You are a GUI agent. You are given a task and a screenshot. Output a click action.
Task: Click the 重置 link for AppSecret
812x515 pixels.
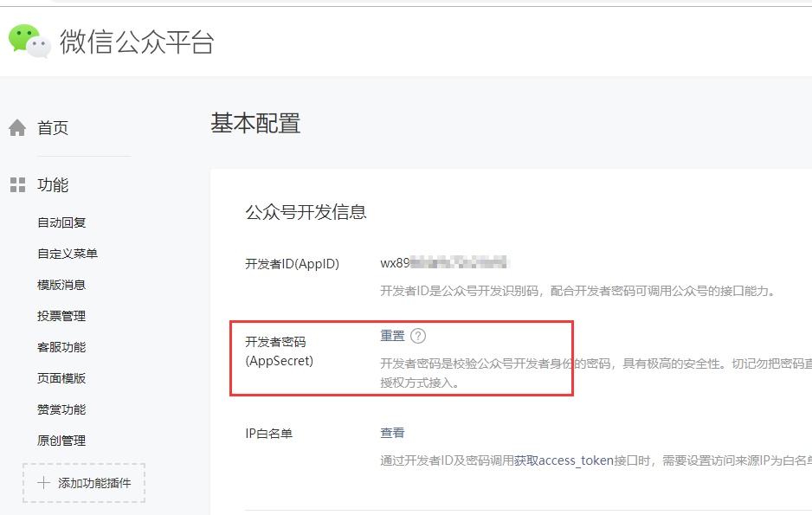(392, 337)
